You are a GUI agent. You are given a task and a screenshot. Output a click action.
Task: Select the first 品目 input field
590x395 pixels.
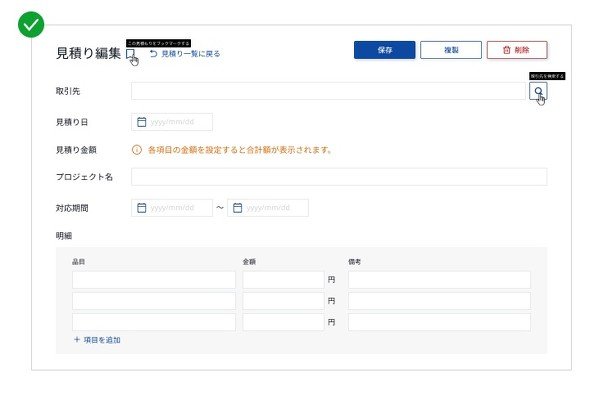coord(154,280)
